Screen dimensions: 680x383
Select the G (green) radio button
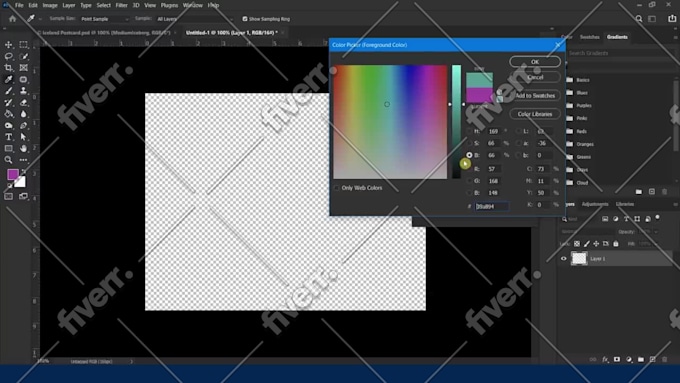point(469,181)
